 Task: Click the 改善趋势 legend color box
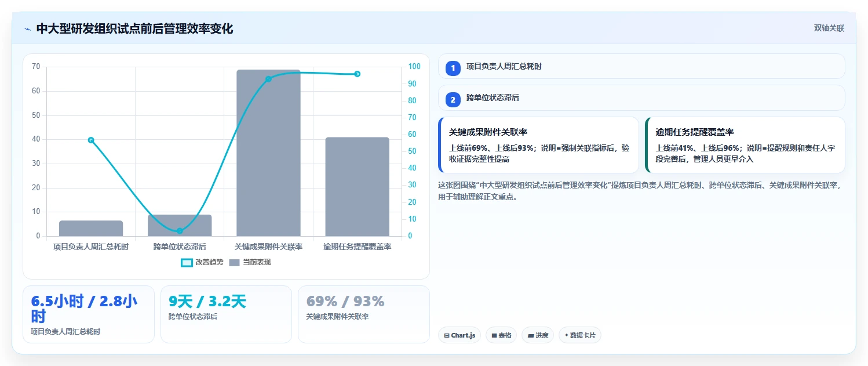[187, 263]
